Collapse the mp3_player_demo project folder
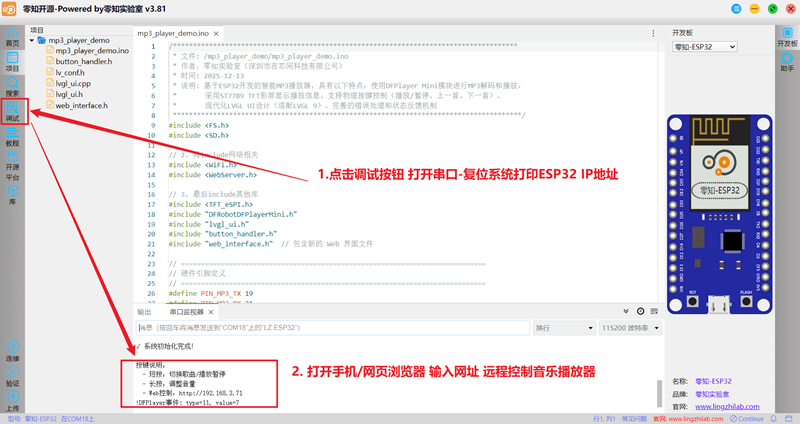The width and height of the screenshot is (800, 424). (32, 40)
